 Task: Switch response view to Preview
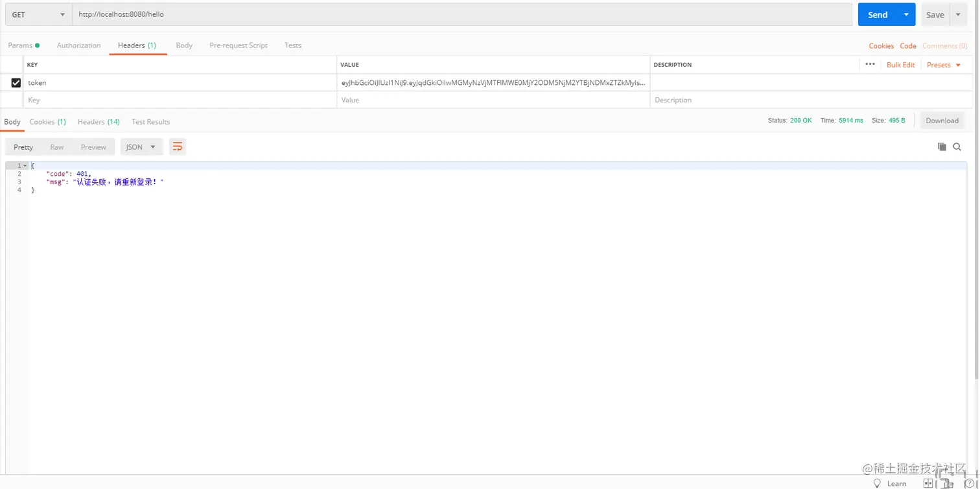93,147
